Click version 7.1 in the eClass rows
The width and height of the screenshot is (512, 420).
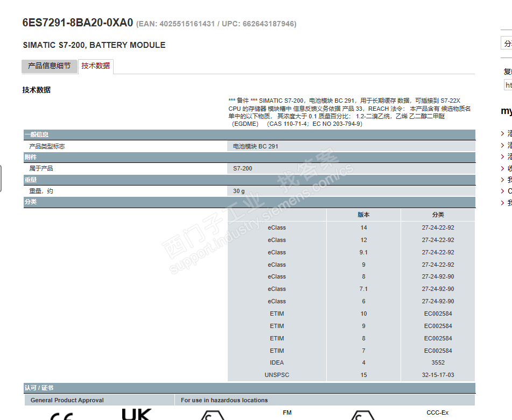pos(363,289)
